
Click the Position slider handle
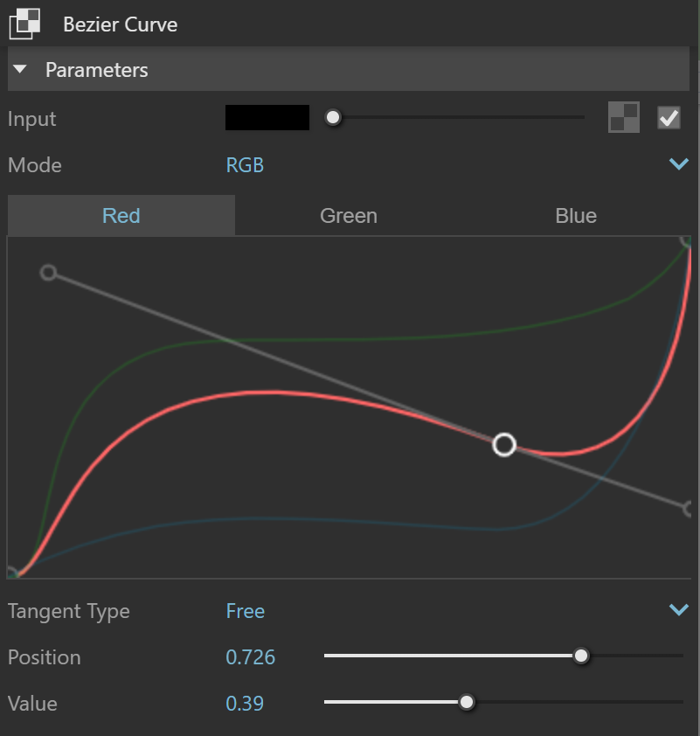tap(580, 656)
